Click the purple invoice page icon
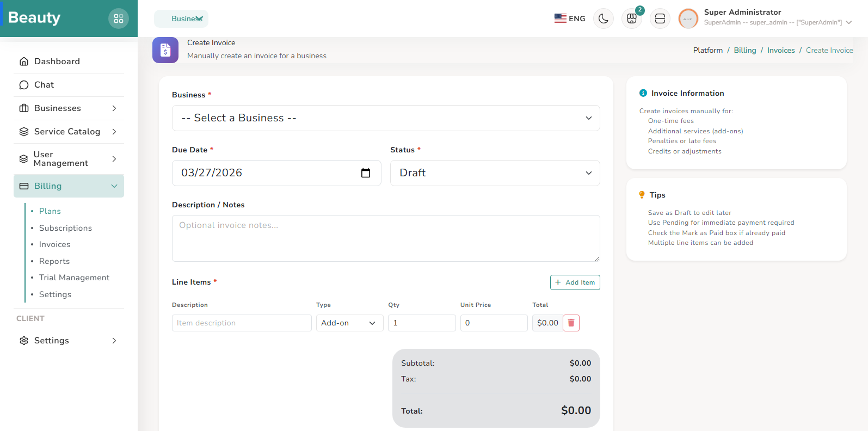Image resolution: width=868 pixels, height=431 pixels. click(x=165, y=50)
